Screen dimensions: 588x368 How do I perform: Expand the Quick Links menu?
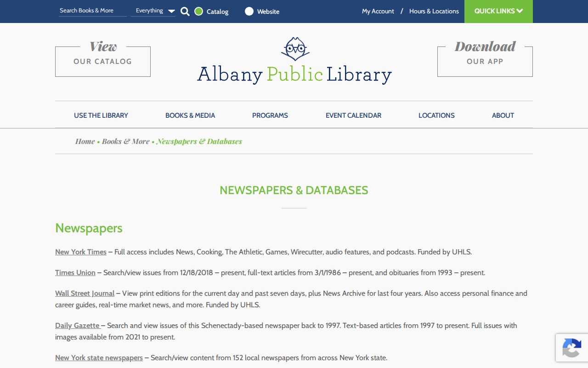(x=498, y=11)
